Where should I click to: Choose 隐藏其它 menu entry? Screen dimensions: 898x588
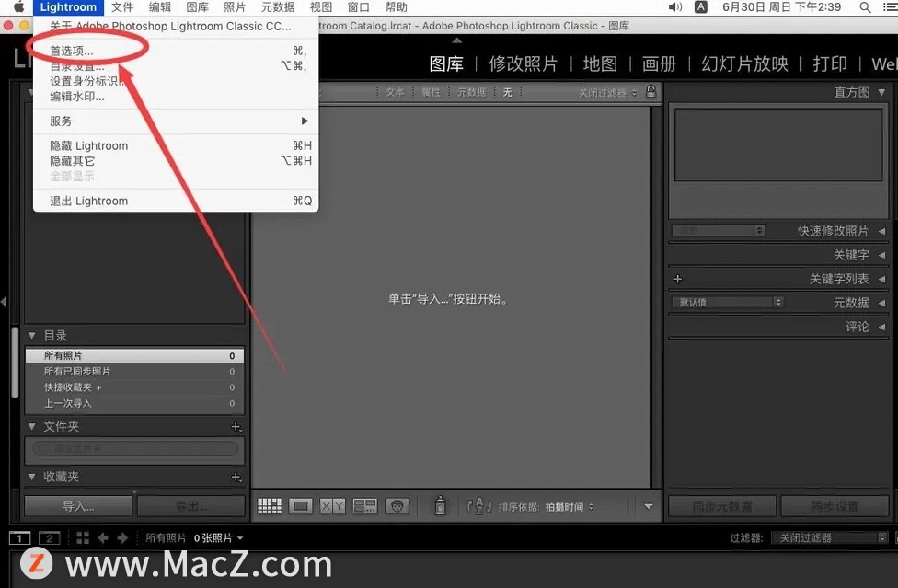176,161
